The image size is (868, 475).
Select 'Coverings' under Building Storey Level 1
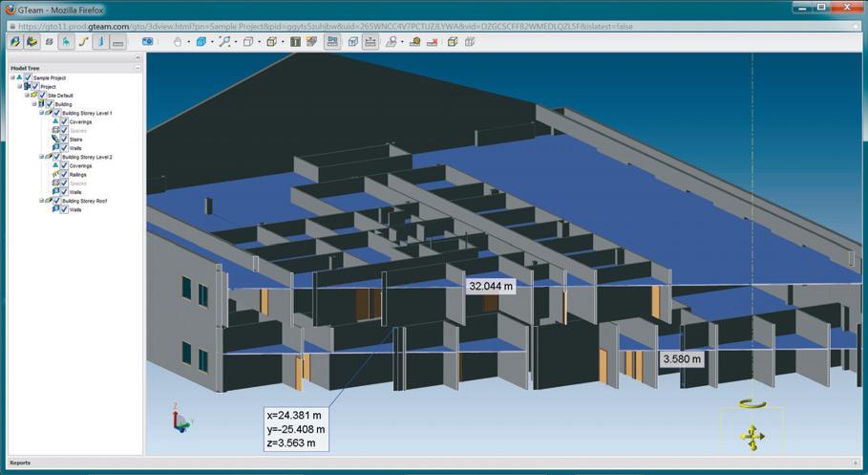click(81, 122)
